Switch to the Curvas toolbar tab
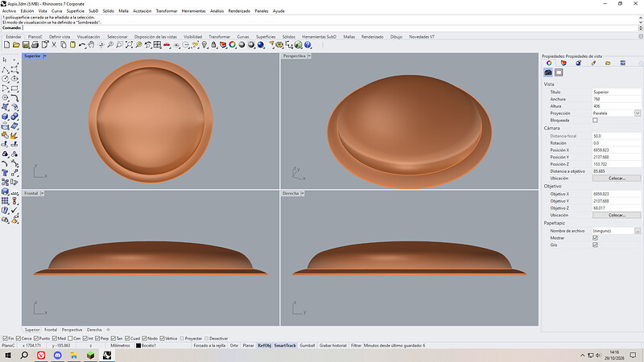Viewport: 644px width, 362px height. [x=243, y=37]
